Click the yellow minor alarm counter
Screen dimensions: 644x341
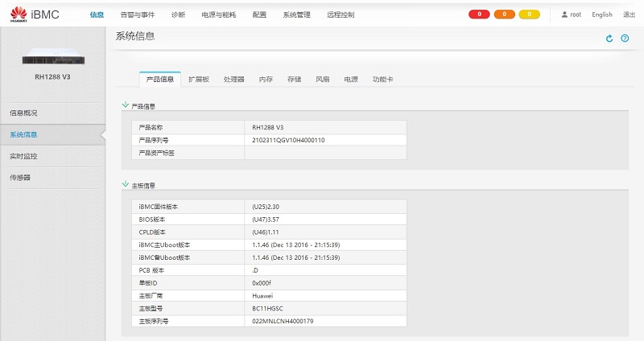[529, 14]
